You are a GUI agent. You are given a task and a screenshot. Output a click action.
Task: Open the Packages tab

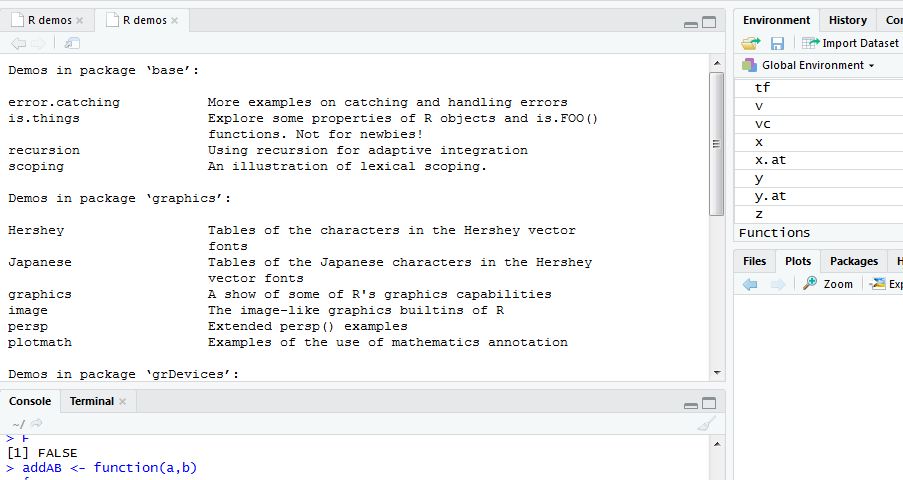[x=854, y=261]
